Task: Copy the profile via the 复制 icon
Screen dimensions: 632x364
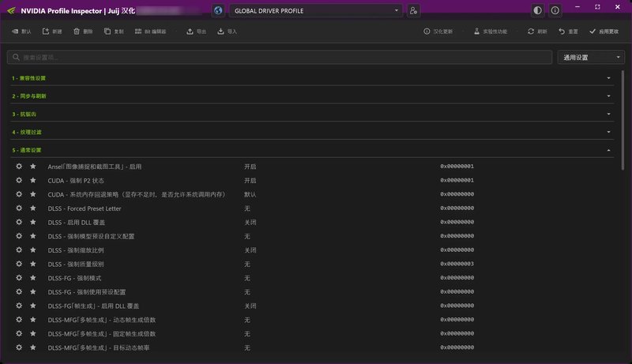Action: [x=114, y=32]
